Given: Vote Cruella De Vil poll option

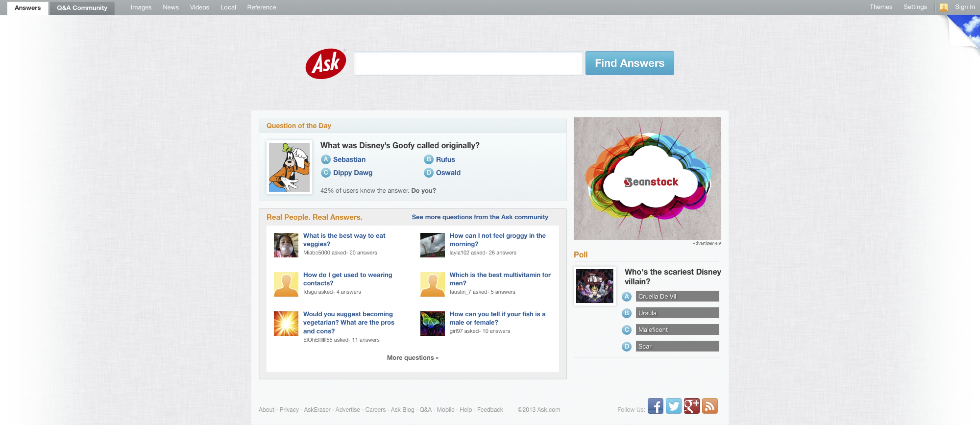Looking at the screenshot, I should pos(677,296).
